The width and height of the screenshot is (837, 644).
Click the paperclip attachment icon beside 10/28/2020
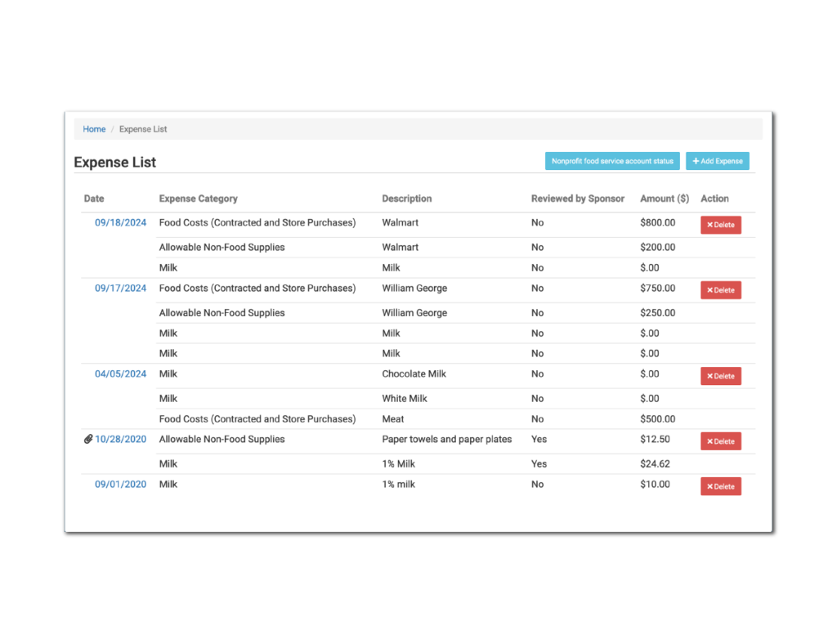click(x=88, y=439)
